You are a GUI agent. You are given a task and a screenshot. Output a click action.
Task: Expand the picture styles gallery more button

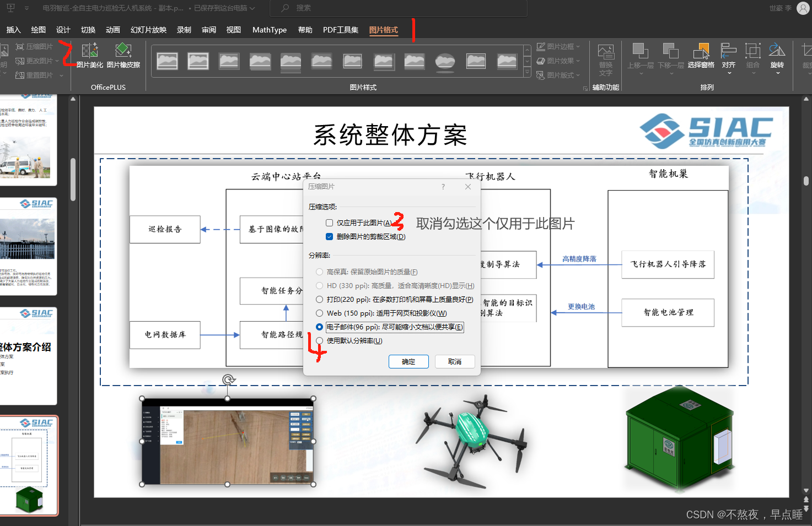pyautogui.click(x=527, y=73)
